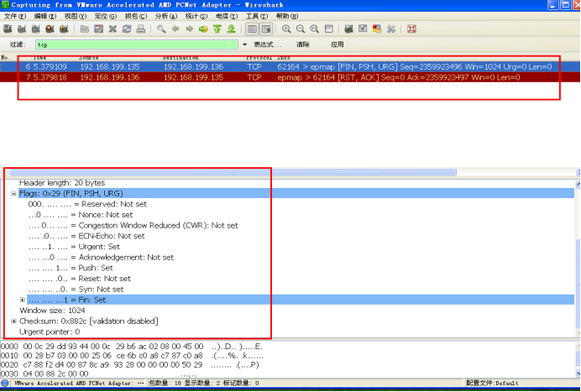Open the 电信 menu

click(x=227, y=16)
